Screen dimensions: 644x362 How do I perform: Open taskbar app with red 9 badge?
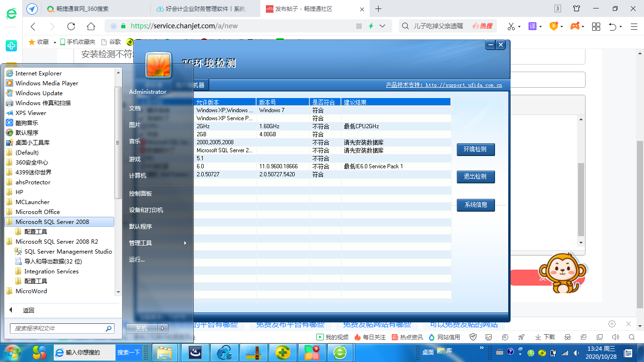click(x=311, y=353)
